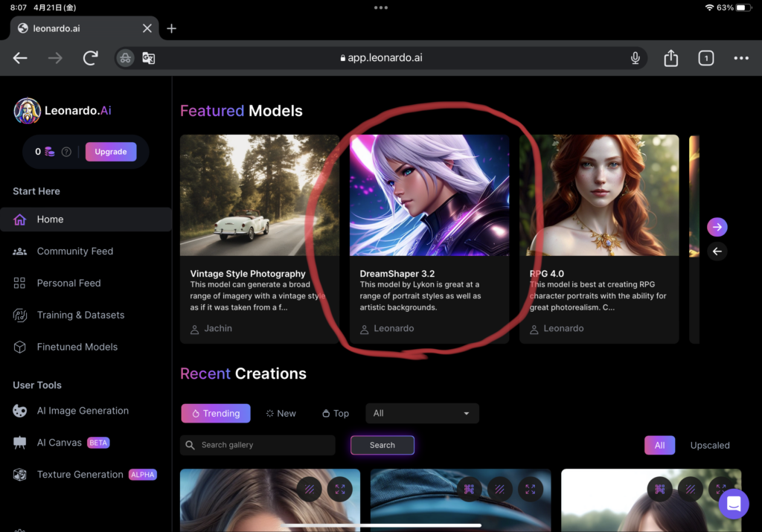Viewport: 762px width, 532px height.
Task: Tap the microphone icon in address bar
Action: (x=635, y=58)
